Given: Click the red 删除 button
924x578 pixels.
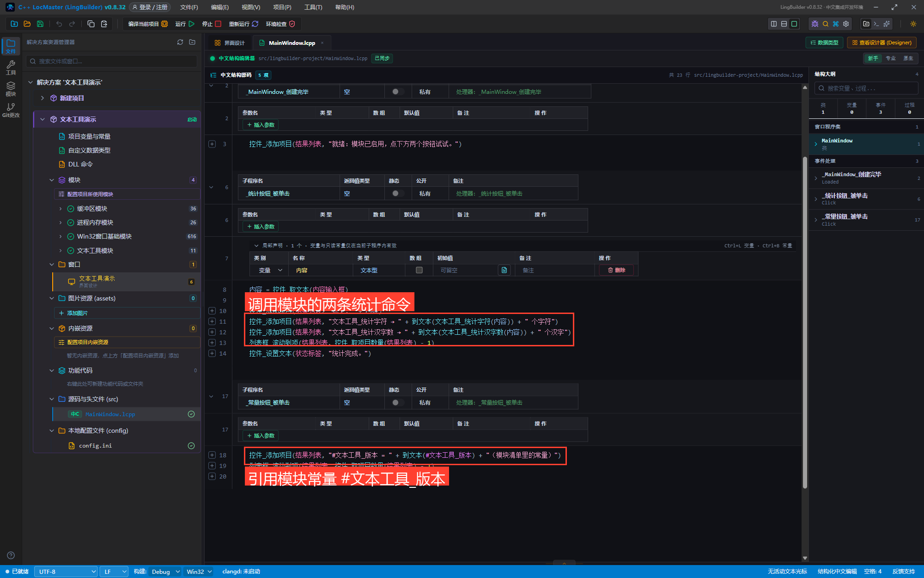Looking at the screenshot, I should click(616, 270).
